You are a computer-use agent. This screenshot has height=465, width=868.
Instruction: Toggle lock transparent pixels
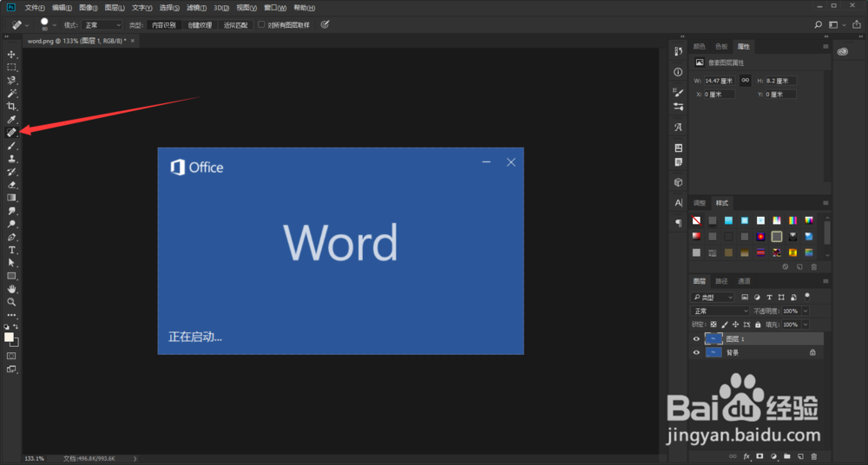tap(713, 324)
